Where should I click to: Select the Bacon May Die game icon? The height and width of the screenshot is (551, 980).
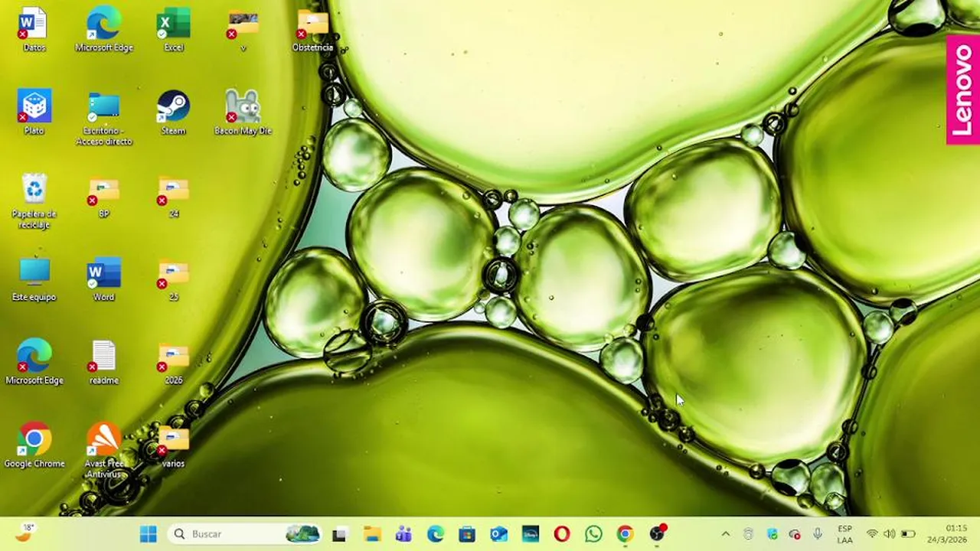243,113
